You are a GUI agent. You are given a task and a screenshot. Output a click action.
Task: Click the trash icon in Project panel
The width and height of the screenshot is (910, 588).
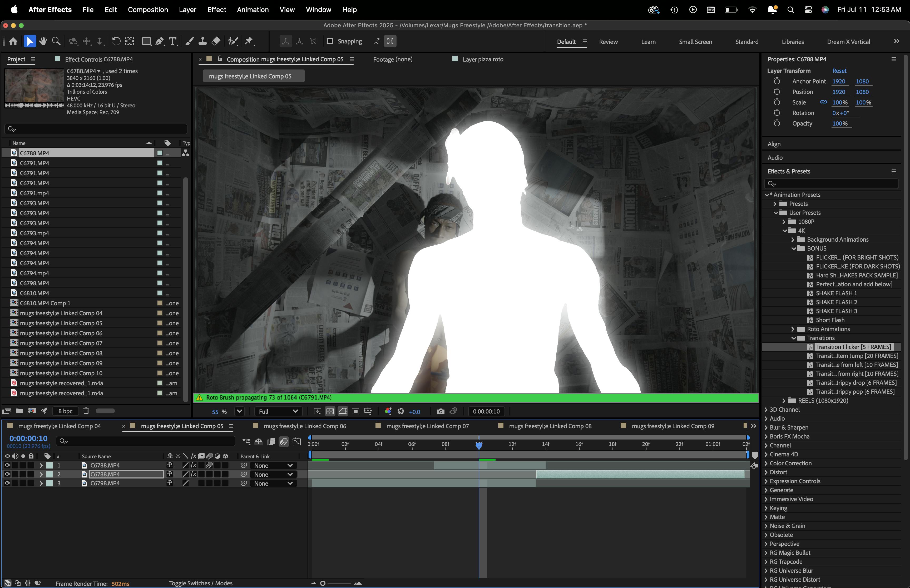coord(86,411)
